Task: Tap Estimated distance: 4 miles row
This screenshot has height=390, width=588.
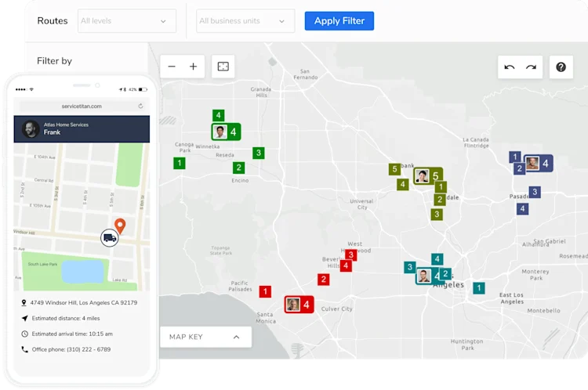Action: tap(60, 319)
